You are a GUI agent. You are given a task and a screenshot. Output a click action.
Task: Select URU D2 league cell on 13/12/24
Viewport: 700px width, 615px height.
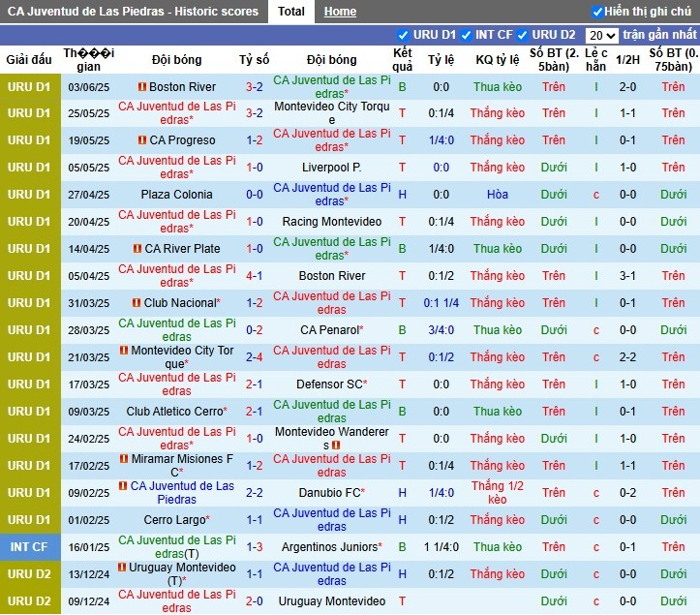click(29, 574)
